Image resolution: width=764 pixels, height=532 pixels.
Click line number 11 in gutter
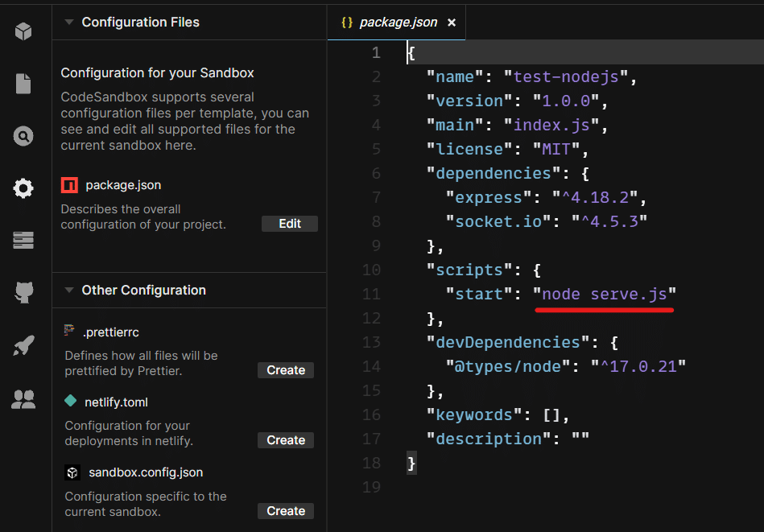(371, 295)
